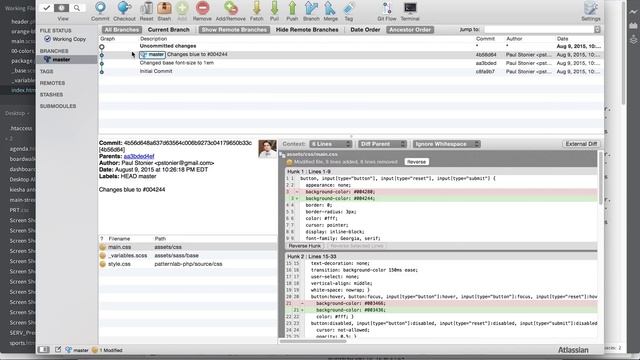Open the Commit tool in the toolbar
This screenshot has width=640, height=360.
[100, 11]
